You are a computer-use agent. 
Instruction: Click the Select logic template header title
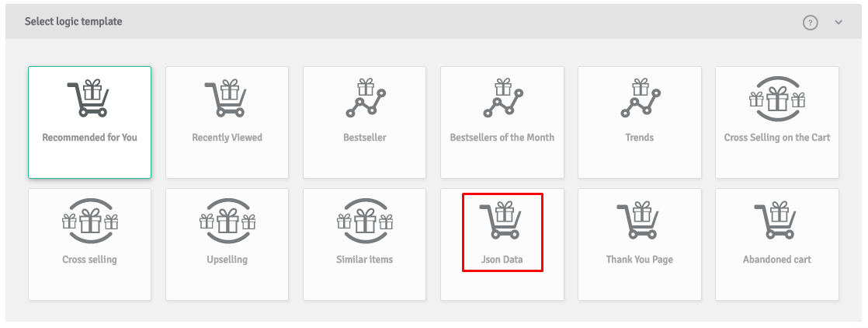[x=73, y=22]
